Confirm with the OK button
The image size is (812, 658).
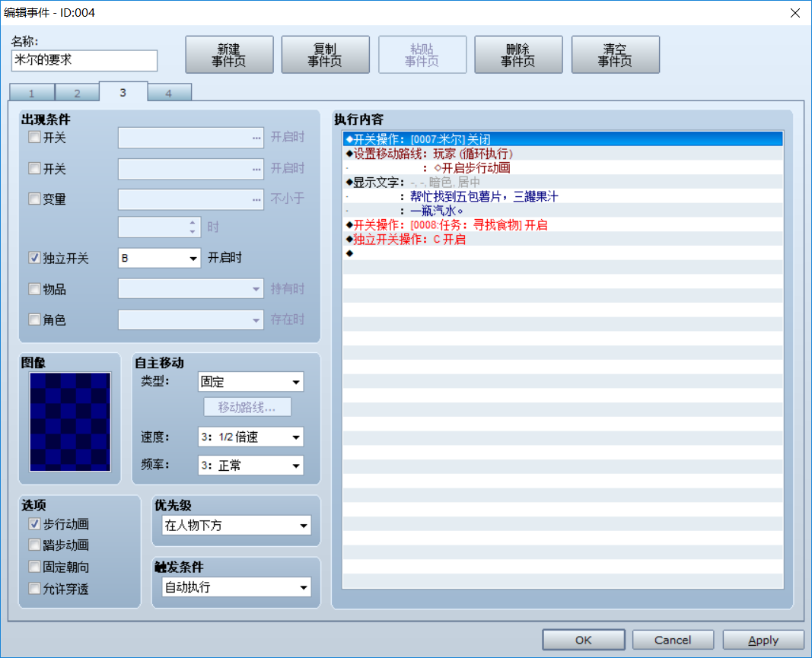tap(584, 640)
